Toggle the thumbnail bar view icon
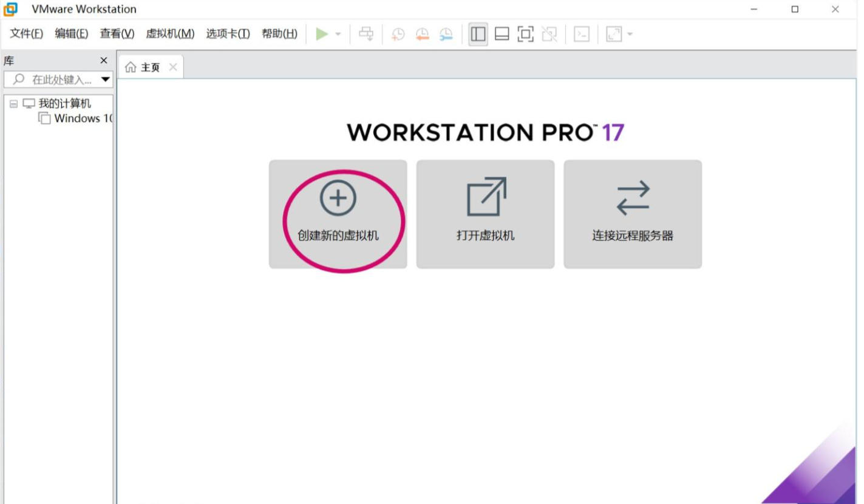The image size is (864, 504). [502, 34]
